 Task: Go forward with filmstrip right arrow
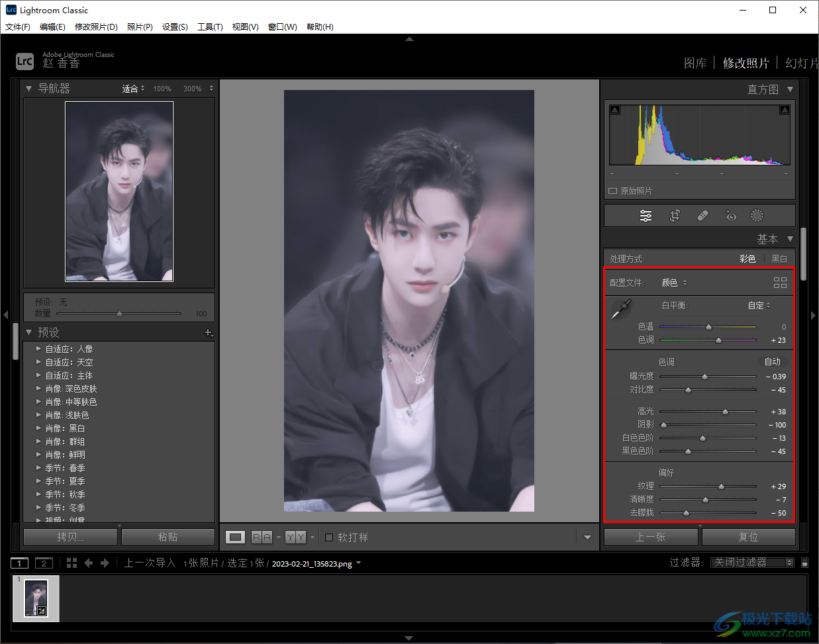click(105, 563)
